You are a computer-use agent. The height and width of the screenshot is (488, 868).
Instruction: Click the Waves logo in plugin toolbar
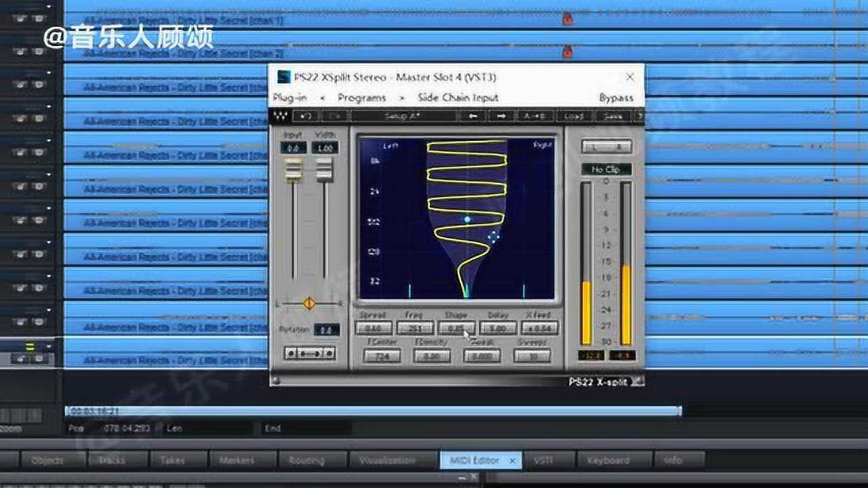[x=279, y=117]
